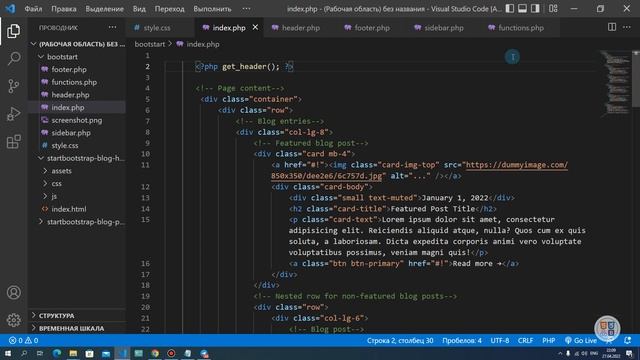Screen dimensions: 640x360
Task: Open the Вид menu
Action: (139, 9)
